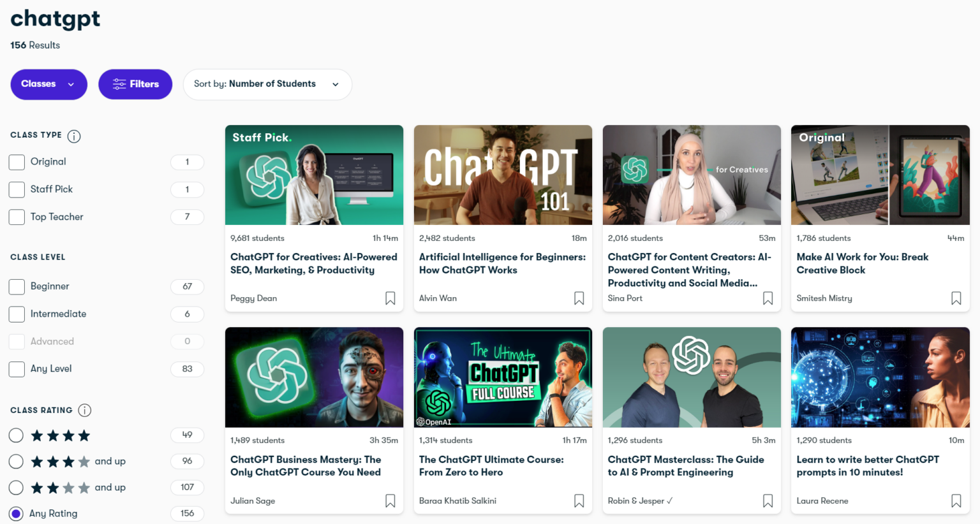The height and width of the screenshot is (524, 980).
Task: Click the info icon beside CLASS RATING
Action: coord(84,411)
